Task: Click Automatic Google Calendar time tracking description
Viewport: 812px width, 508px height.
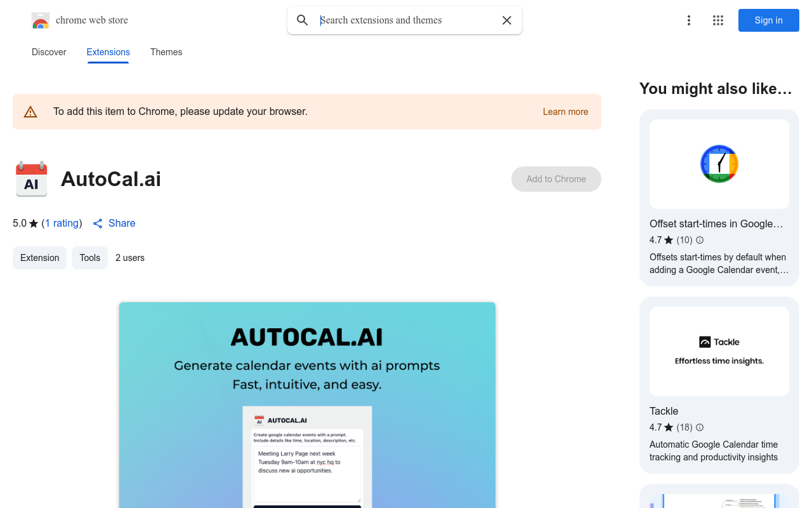Action: click(x=714, y=451)
